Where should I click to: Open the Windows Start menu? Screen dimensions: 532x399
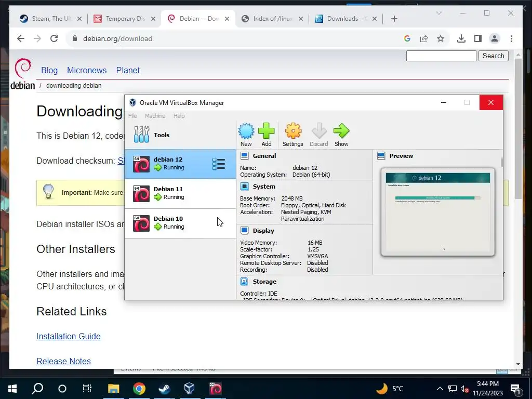coord(12,389)
